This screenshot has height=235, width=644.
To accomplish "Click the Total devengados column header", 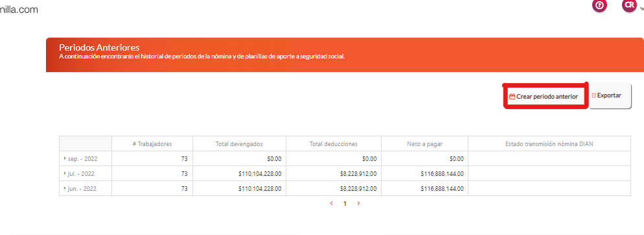I will 239,143.
